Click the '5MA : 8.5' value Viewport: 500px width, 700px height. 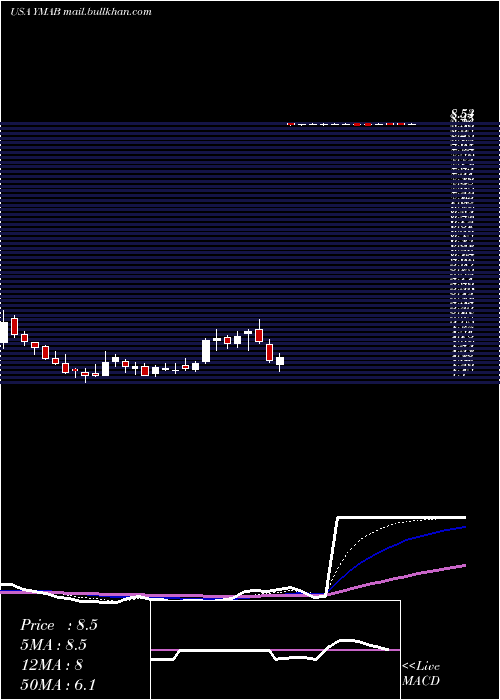point(54,645)
